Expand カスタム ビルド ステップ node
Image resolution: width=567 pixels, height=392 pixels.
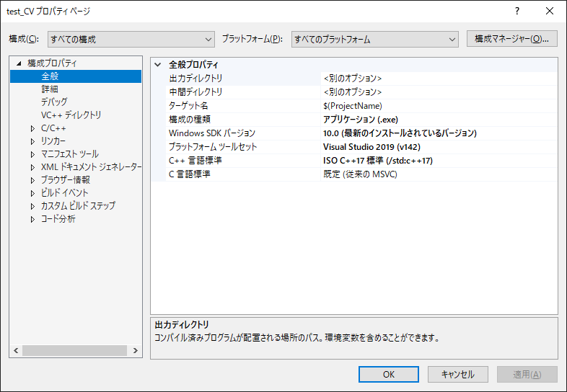coord(32,206)
